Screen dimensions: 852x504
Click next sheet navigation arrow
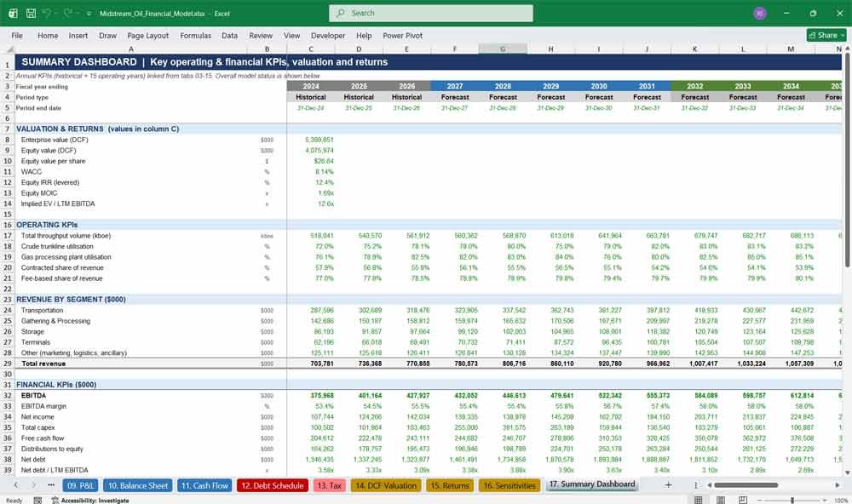point(33,485)
